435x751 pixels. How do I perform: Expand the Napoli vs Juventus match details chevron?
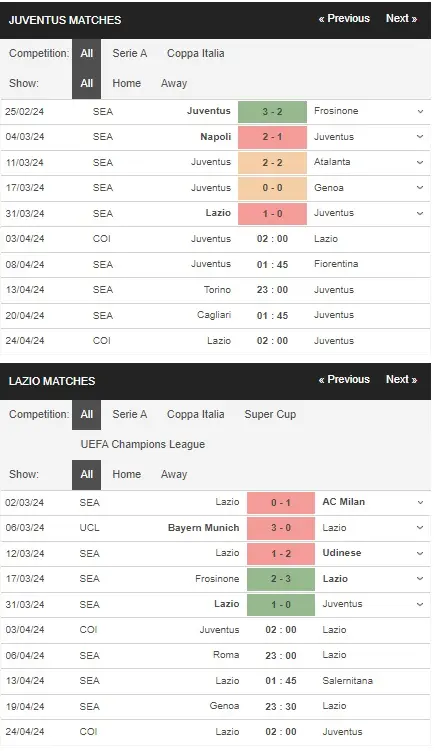[420, 137]
